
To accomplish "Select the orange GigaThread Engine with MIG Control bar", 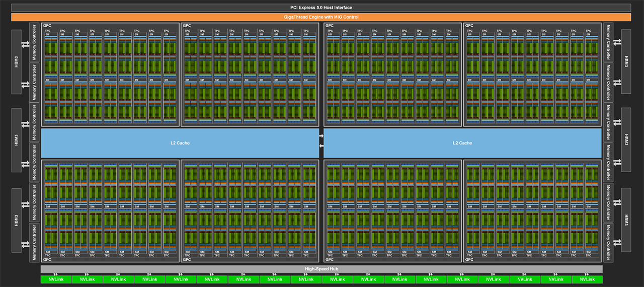I will [321, 17].
